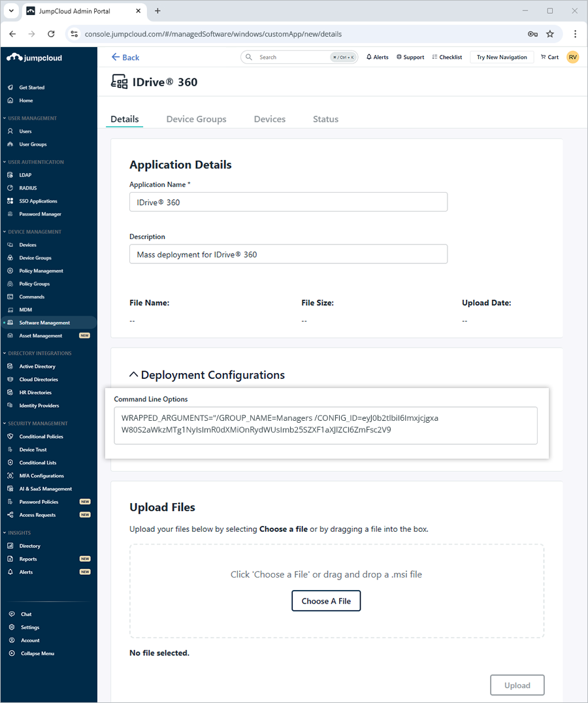Switch to the Device Groups tab
Image resolution: width=588 pixels, height=703 pixels.
coord(196,119)
